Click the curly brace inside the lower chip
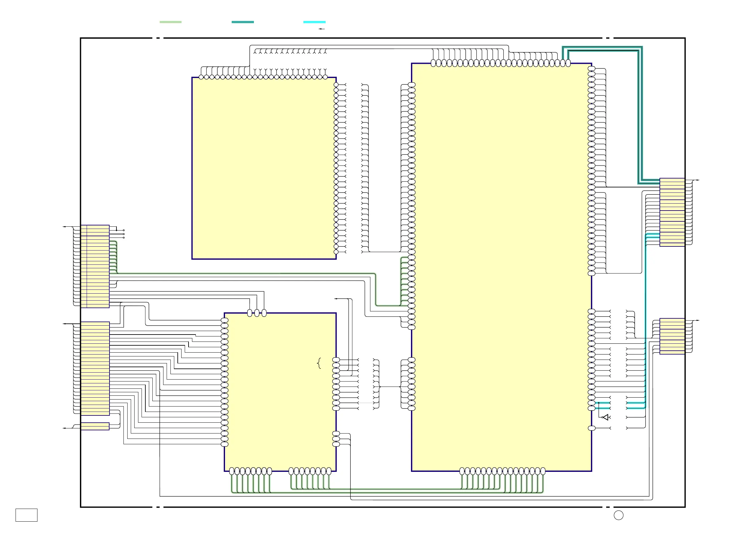The image size is (756, 534). [x=319, y=363]
